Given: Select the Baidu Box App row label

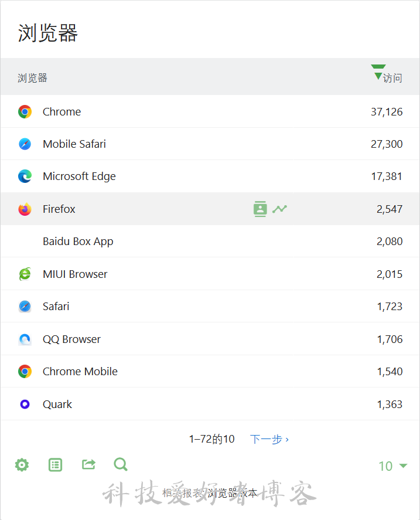Looking at the screenshot, I should tap(78, 242).
